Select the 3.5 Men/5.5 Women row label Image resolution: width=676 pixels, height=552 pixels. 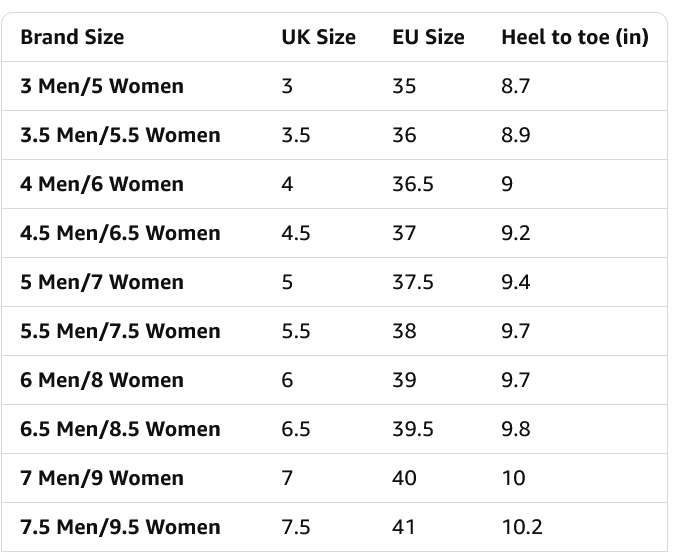[120, 135]
